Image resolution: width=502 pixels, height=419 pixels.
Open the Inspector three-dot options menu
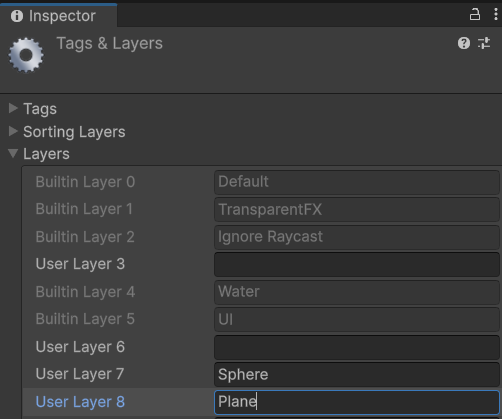[496, 15]
